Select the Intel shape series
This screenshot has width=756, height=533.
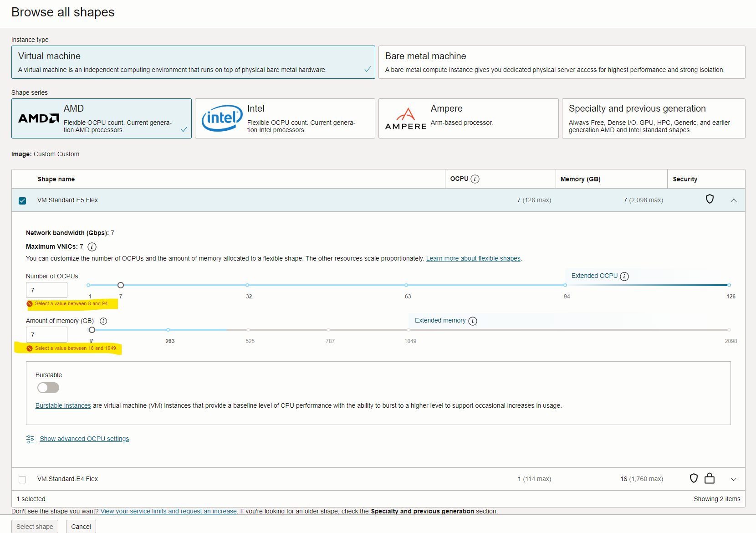pos(285,118)
